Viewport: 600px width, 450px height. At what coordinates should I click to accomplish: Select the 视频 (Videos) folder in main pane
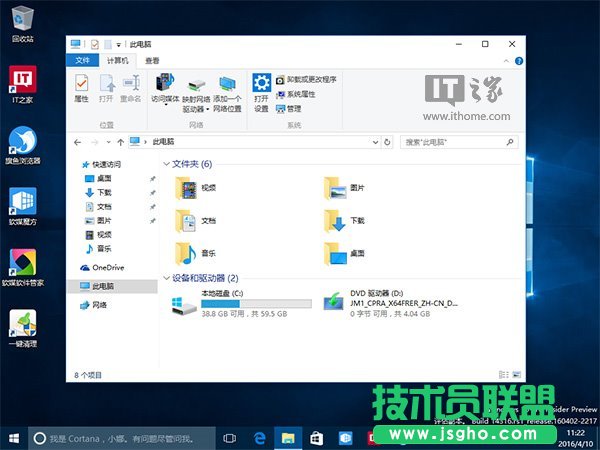pyautogui.click(x=196, y=188)
